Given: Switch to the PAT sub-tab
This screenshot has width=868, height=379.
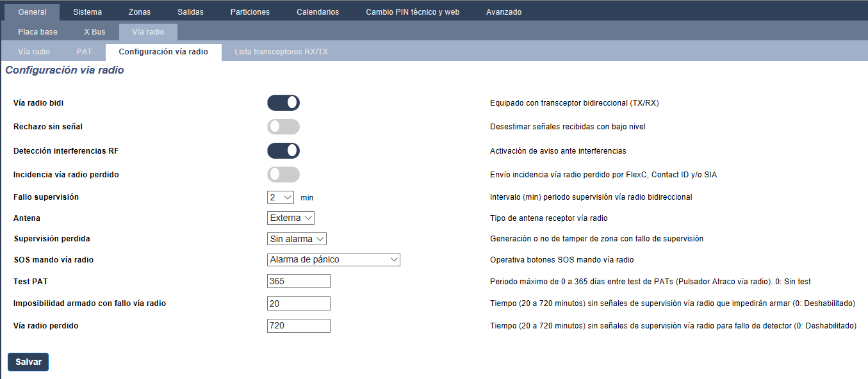Looking at the screenshot, I should (x=85, y=52).
